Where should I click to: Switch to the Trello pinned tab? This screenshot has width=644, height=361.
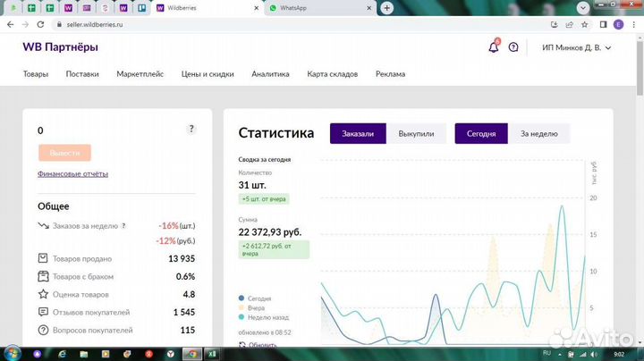tap(141, 8)
